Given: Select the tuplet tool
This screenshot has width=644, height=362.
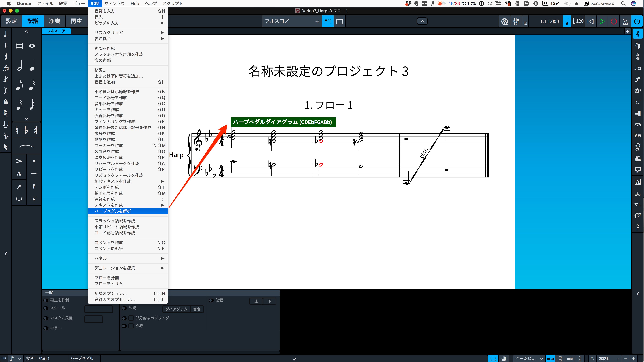Looking at the screenshot, I should (x=5, y=68).
